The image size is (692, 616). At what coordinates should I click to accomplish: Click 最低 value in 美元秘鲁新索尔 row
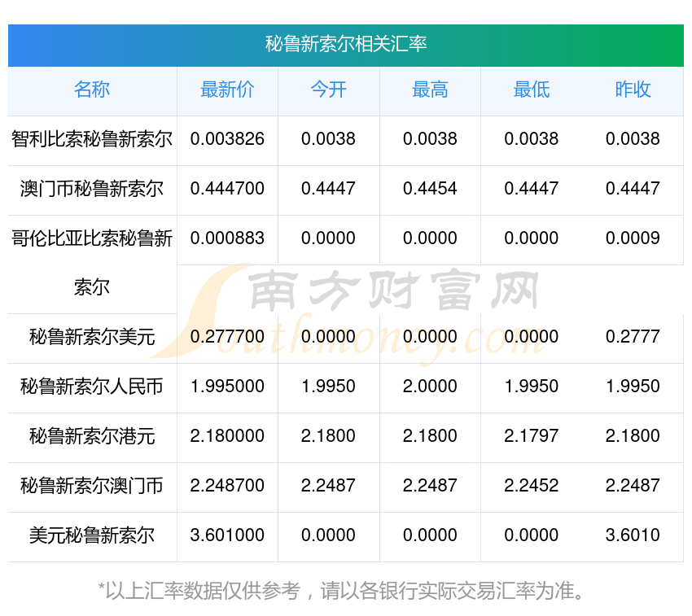point(532,535)
